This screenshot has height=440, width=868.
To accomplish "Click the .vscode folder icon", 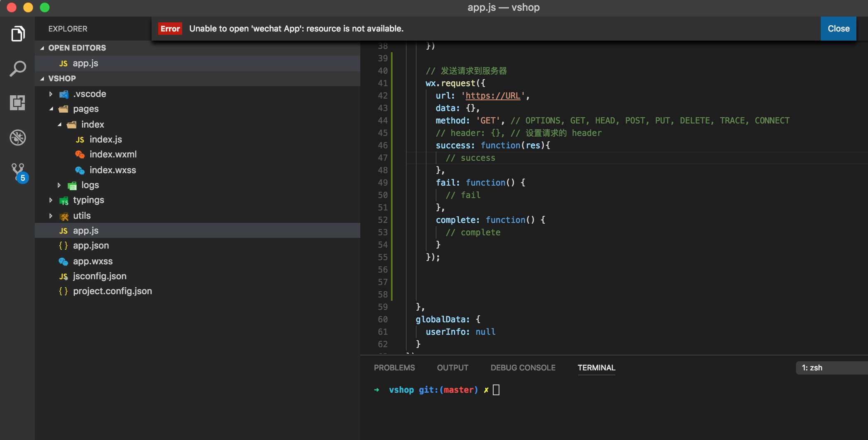I will 63,94.
